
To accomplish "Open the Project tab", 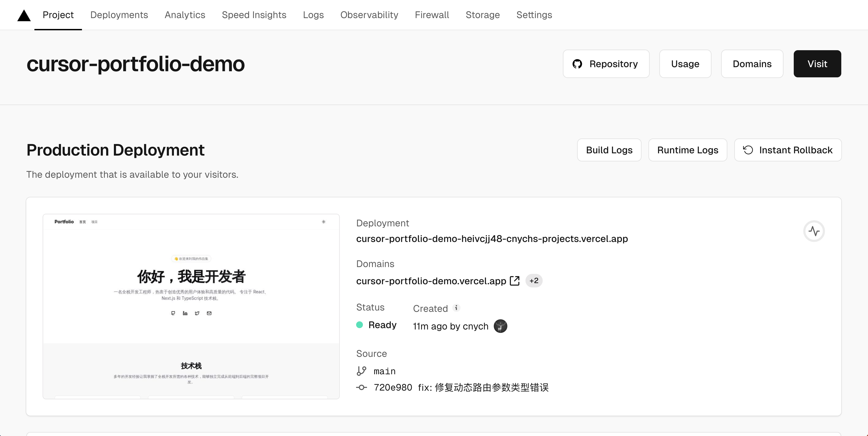I will coord(58,15).
